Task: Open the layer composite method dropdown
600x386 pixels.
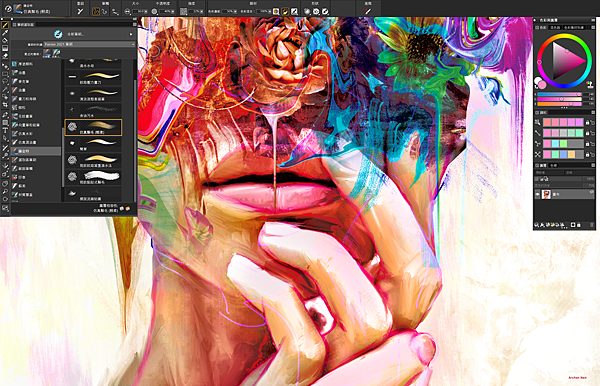Action: point(550,173)
